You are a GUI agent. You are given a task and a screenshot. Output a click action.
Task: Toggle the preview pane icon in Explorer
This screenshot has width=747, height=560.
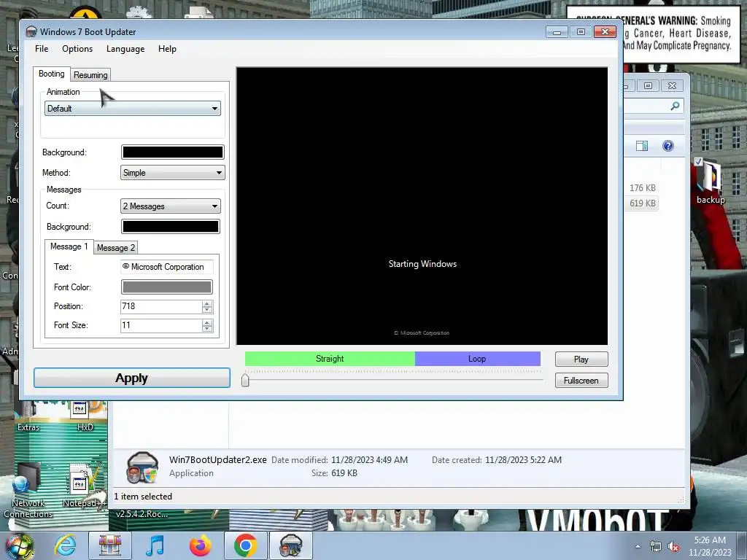click(x=642, y=146)
